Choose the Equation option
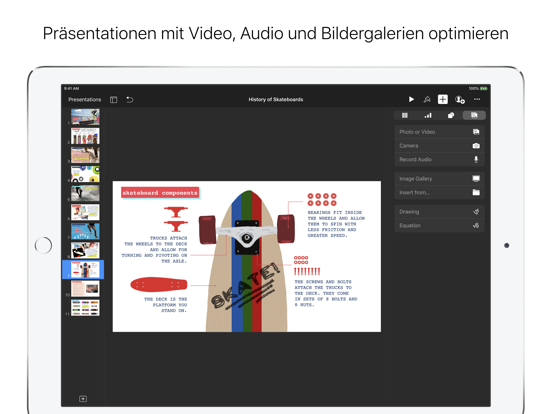The image size is (552, 414). tap(439, 226)
